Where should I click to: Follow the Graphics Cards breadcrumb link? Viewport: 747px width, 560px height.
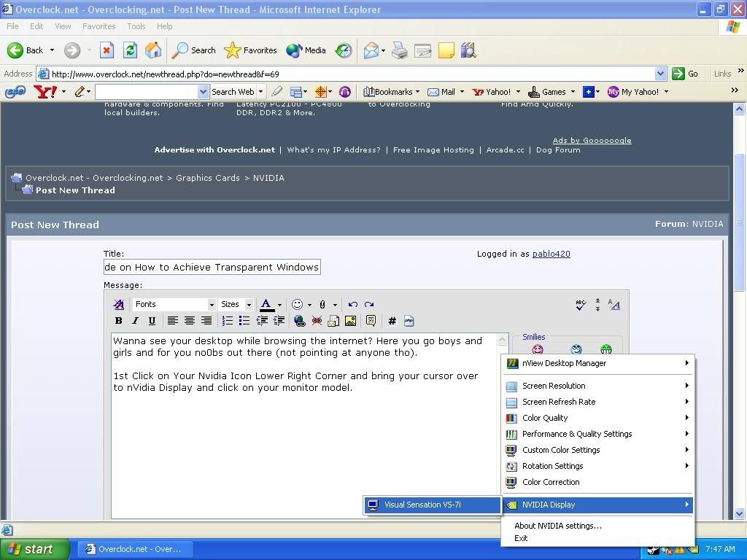click(208, 178)
